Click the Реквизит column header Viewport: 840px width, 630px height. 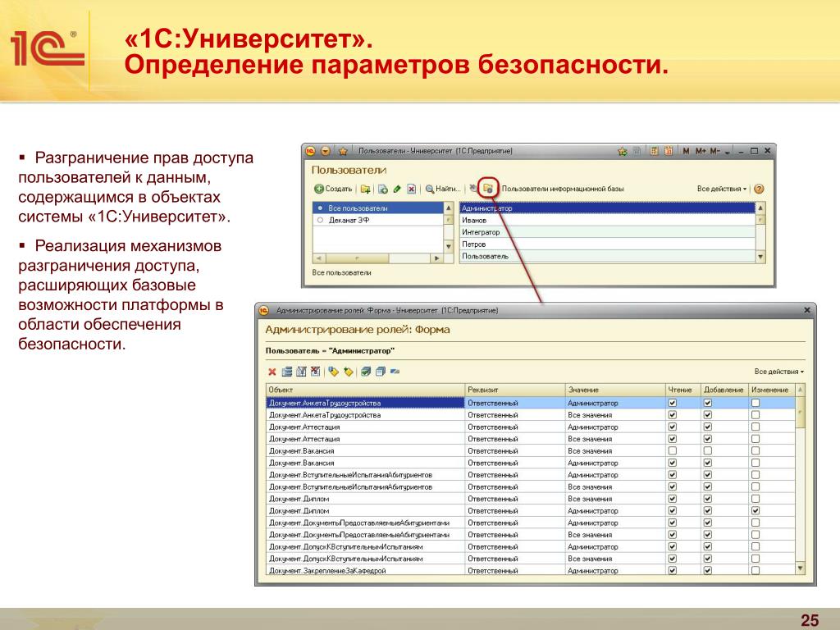515,390
